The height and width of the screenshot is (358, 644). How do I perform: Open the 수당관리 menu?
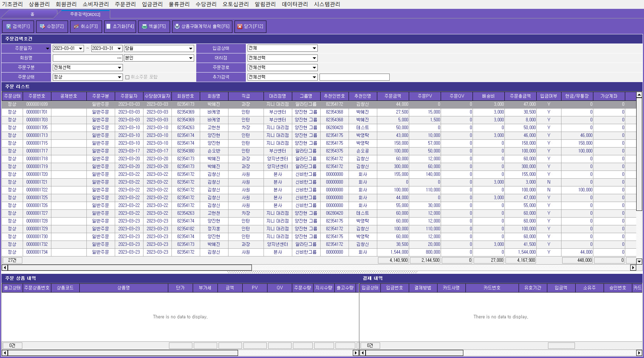point(206,4)
